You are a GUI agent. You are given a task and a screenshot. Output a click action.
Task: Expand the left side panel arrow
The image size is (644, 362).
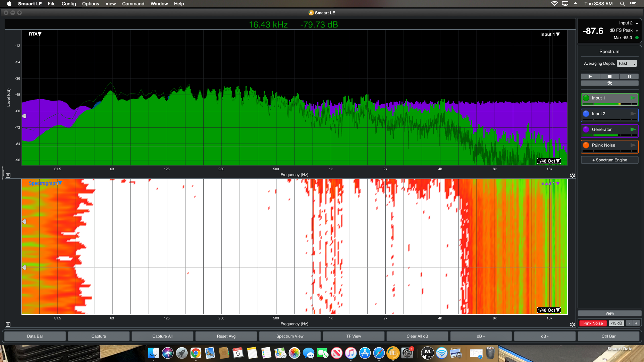(3, 173)
